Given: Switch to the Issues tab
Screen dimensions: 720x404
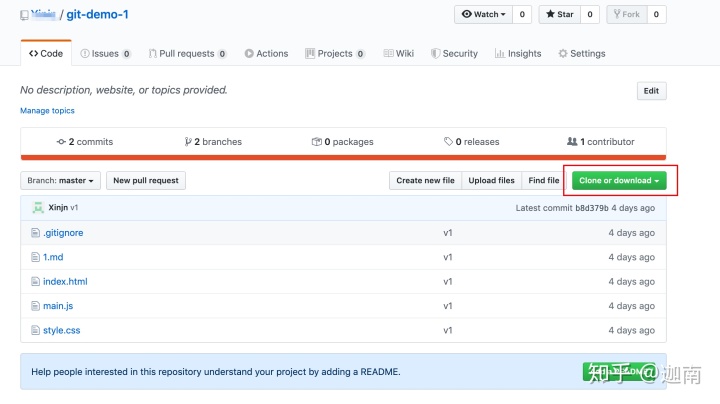Looking at the screenshot, I should 100,54.
